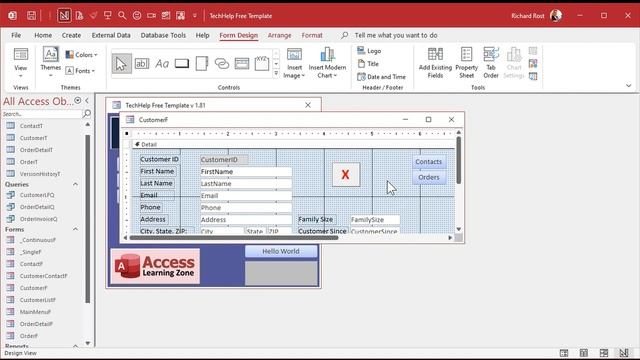Click the Contacts button on CustomerF form
The image size is (640, 360).
429,162
